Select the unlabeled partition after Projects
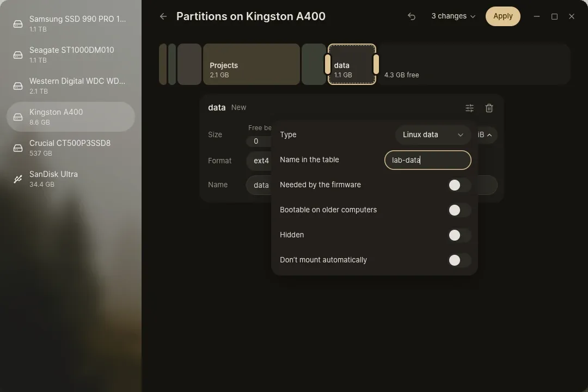Image resolution: width=588 pixels, height=392 pixels. click(314, 64)
